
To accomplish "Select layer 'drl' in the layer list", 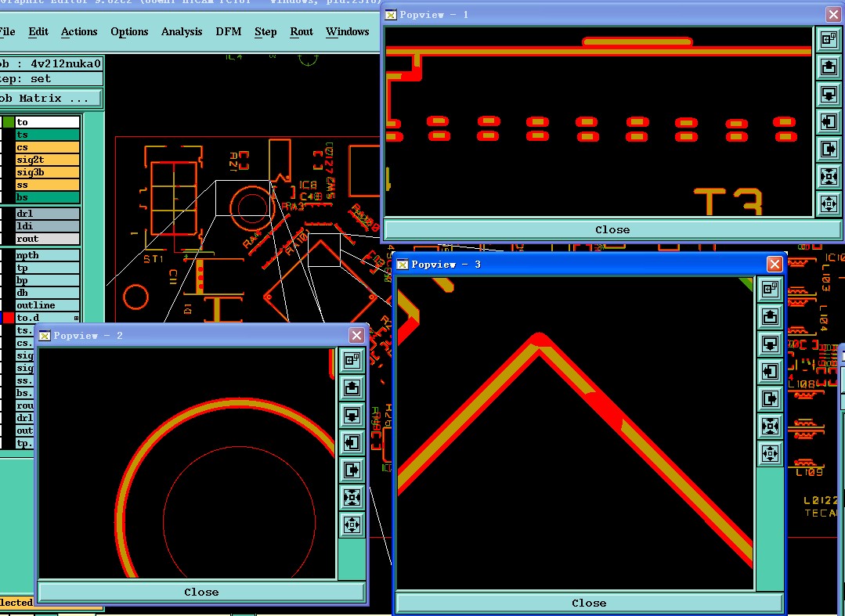I will pos(48,214).
